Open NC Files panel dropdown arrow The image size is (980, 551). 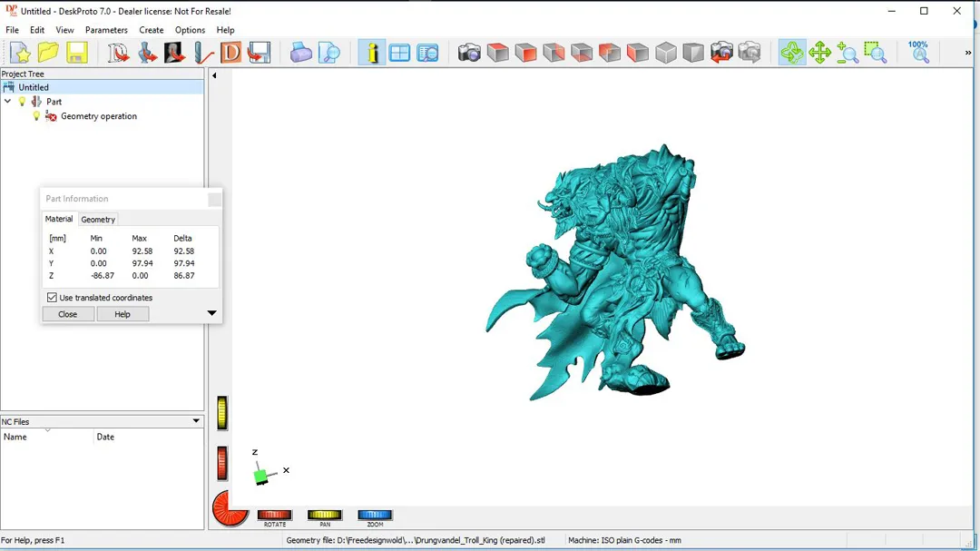pos(196,421)
